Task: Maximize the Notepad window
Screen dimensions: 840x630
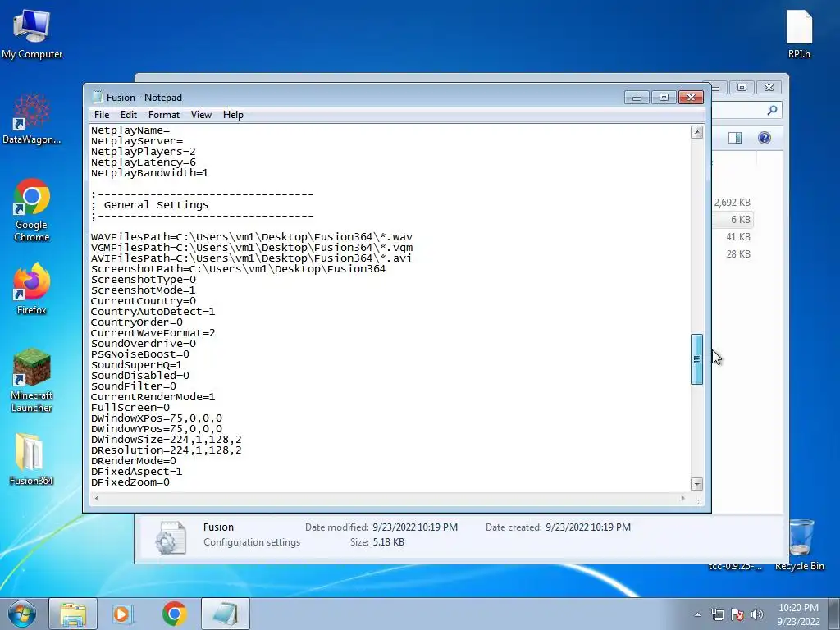Action: tap(664, 98)
